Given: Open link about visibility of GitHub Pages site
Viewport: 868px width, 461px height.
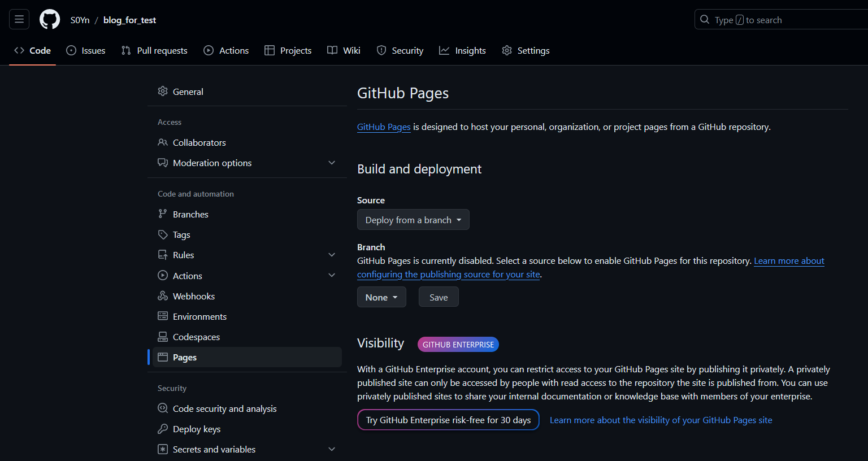Looking at the screenshot, I should [x=661, y=420].
